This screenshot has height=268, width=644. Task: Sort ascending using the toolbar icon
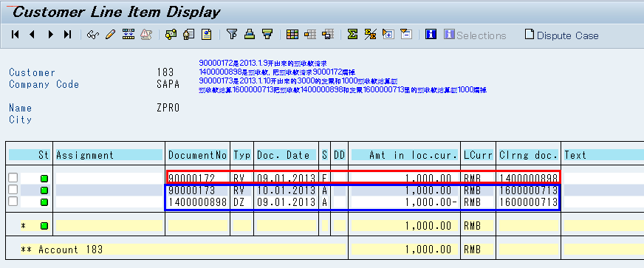click(x=250, y=34)
